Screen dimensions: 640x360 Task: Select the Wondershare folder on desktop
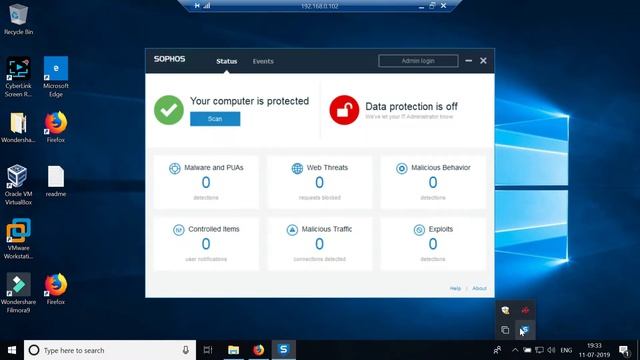coord(18,127)
